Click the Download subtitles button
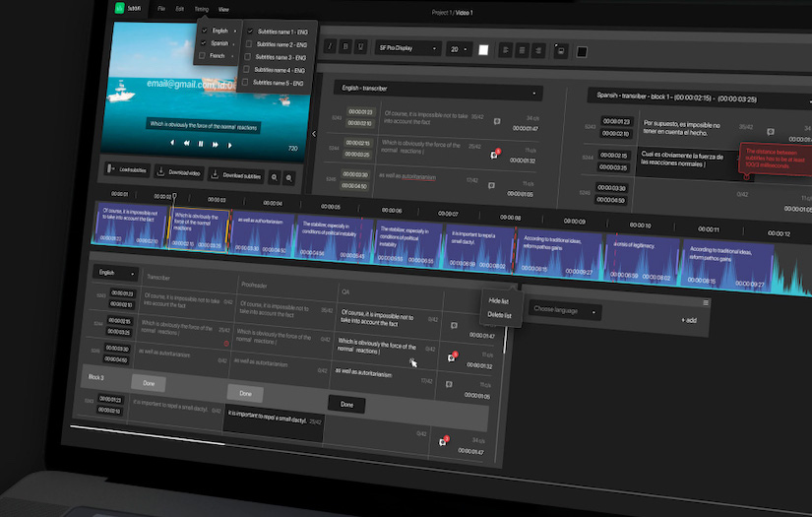The image size is (812, 517). (236, 175)
